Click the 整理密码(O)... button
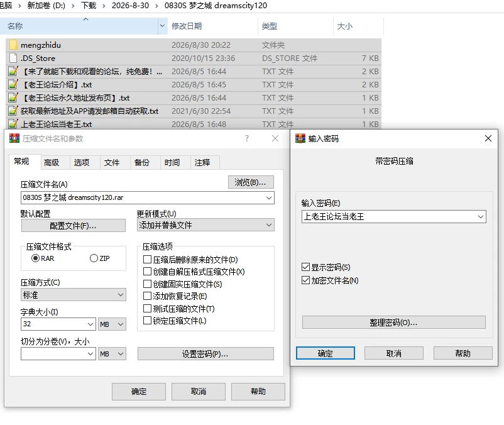Viewport: 504px width, 425px height. click(394, 323)
